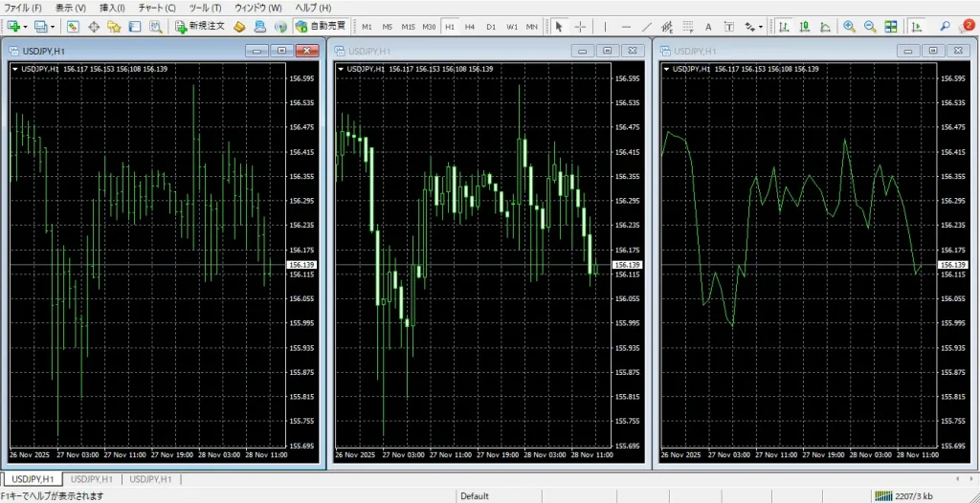
Task: Switch to candlestick chart display mode
Action: point(805,27)
